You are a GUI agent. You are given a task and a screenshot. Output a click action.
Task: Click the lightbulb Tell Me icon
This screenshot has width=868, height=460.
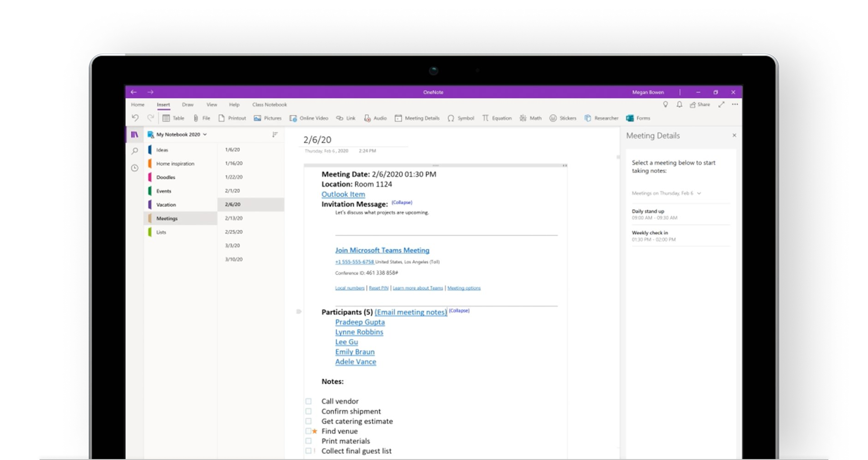click(x=665, y=104)
